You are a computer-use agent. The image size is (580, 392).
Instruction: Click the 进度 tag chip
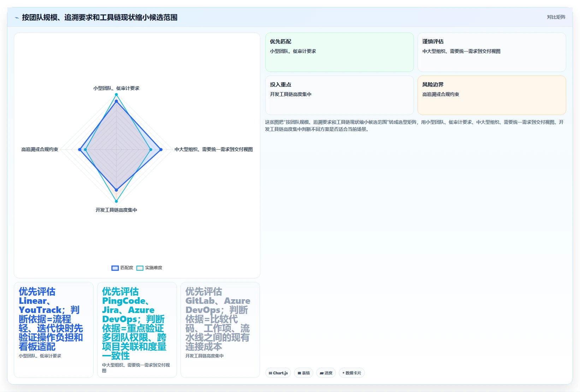(x=326, y=373)
